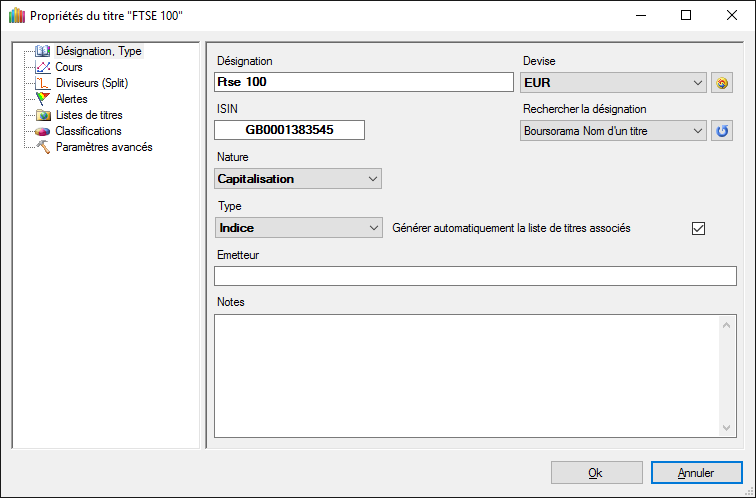This screenshot has width=756, height=498.
Task: Click the Annuler button
Action: tap(696, 473)
